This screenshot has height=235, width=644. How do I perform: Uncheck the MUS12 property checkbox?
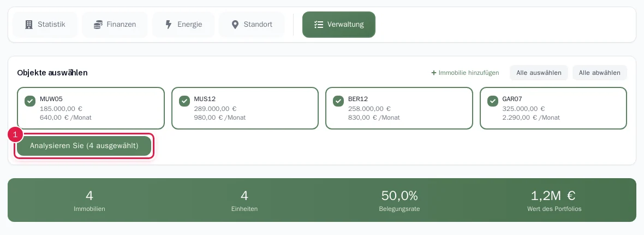coord(184,101)
